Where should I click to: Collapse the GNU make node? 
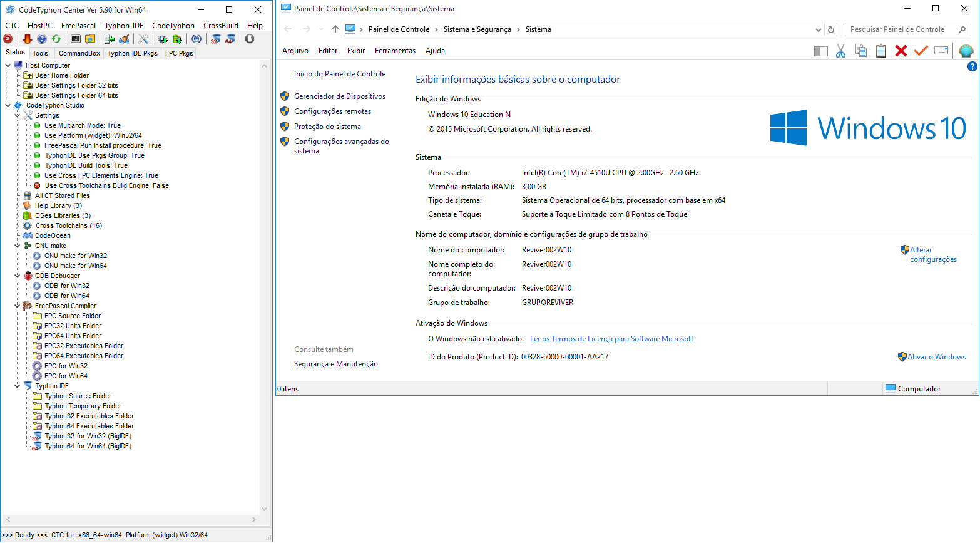click(17, 246)
